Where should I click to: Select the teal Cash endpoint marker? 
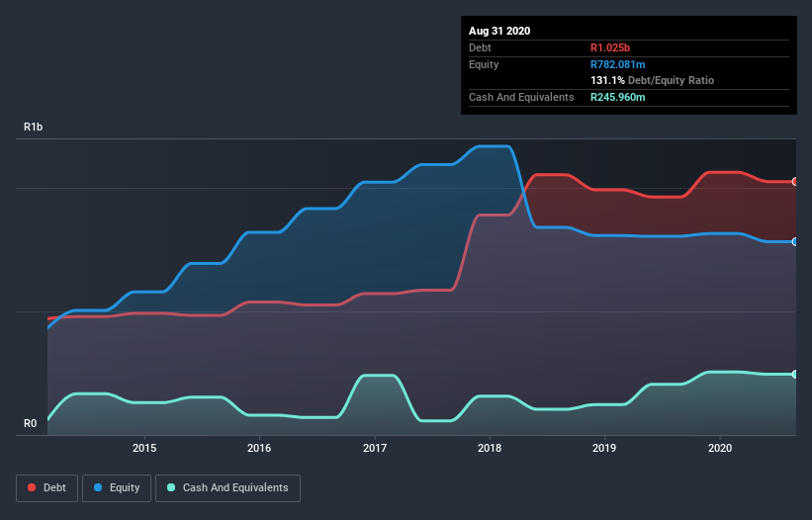(x=795, y=374)
